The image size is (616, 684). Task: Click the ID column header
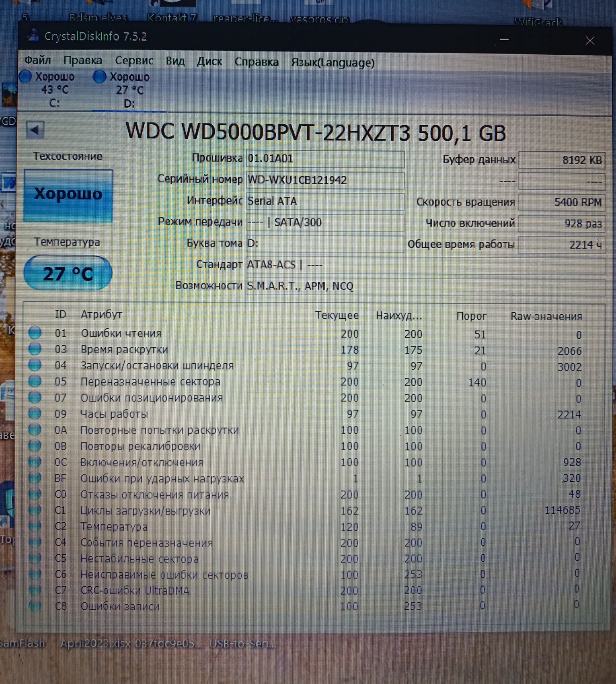click(60, 315)
